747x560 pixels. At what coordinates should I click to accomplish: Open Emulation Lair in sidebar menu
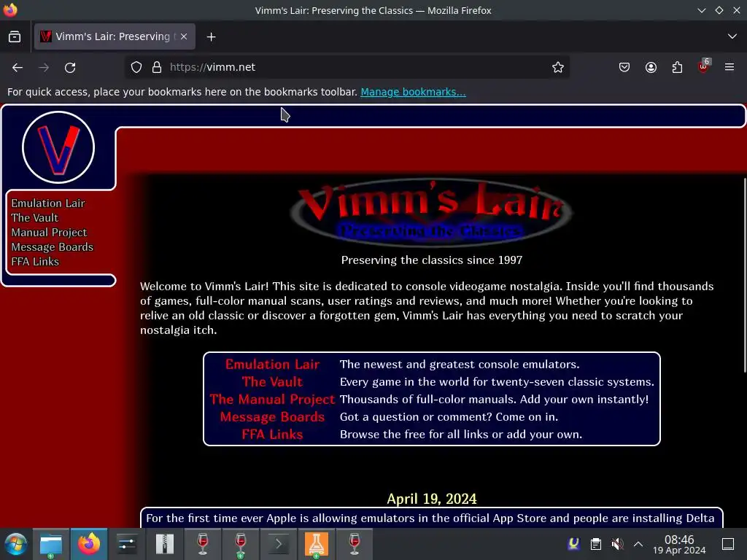[x=48, y=203]
